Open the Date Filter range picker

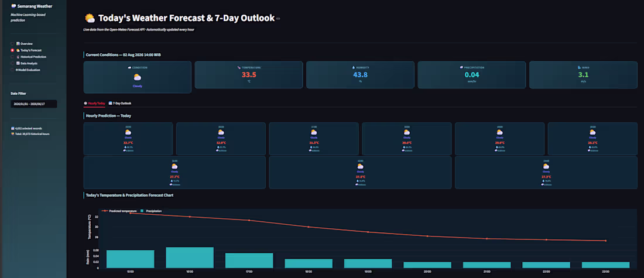34,104
